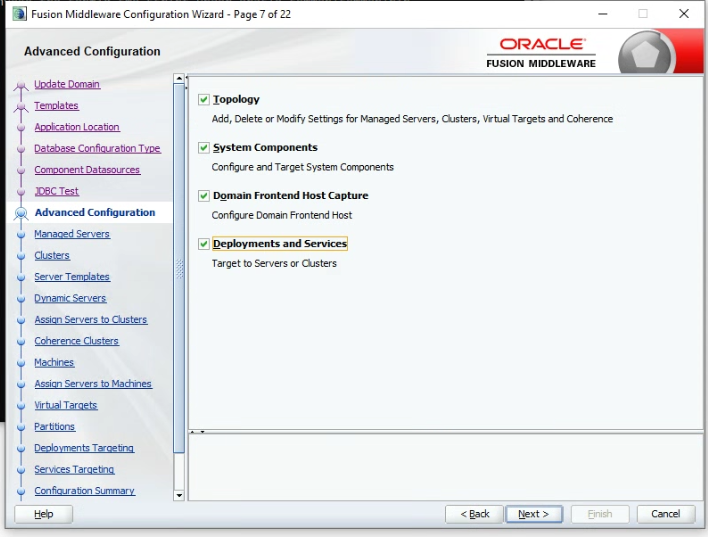The height and width of the screenshot is (537, 708).
Task: Close the Configuration Wizard window
Action: [684, 14]
